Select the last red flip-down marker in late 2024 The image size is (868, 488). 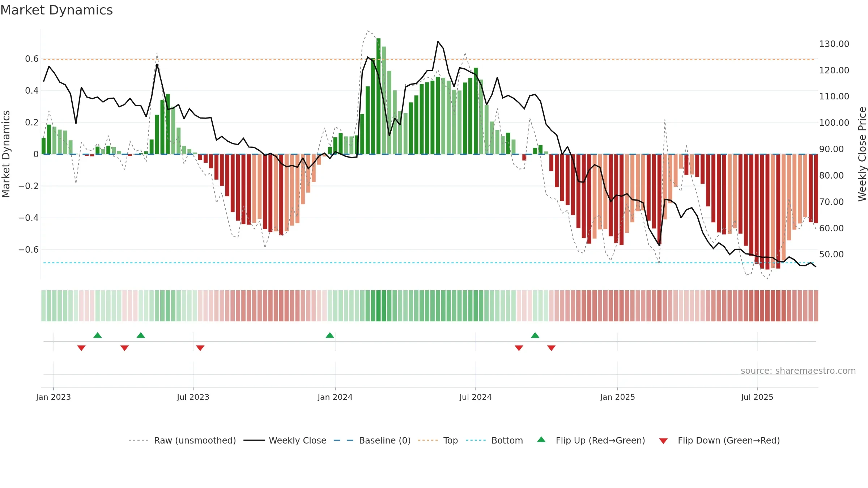pos(552,348)
